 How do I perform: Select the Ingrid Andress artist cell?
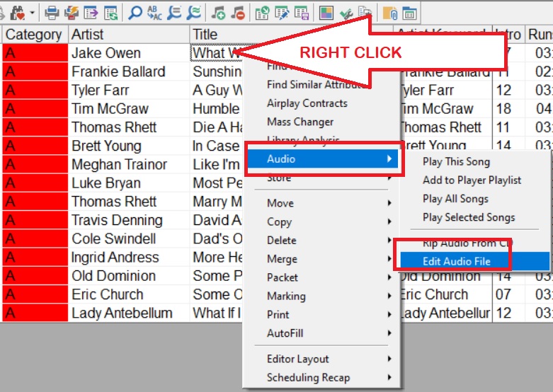pos(129,258)
